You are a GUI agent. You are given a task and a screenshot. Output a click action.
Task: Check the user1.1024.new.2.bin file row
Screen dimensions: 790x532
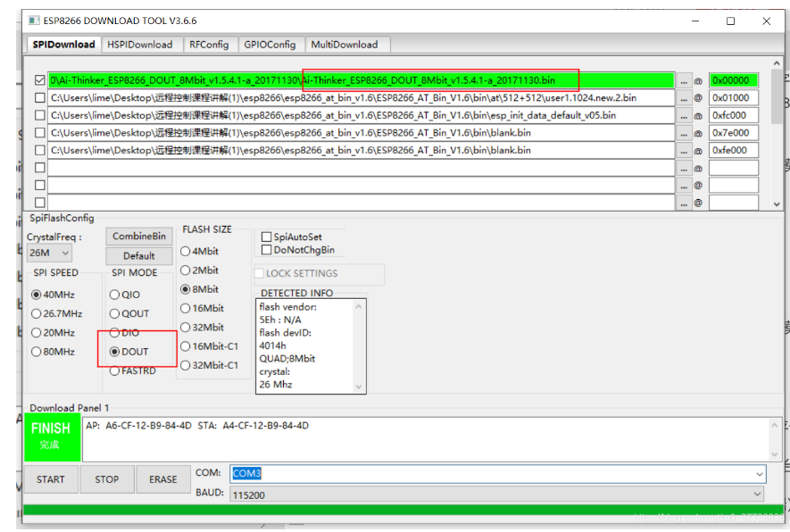point(40,97)
